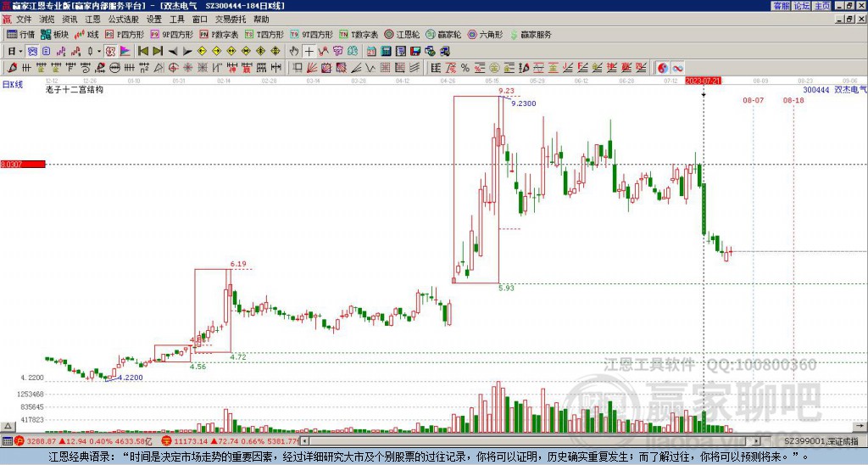Open the 六角形 hexagon tool
The image size is (868, 465).
(486, 34)
